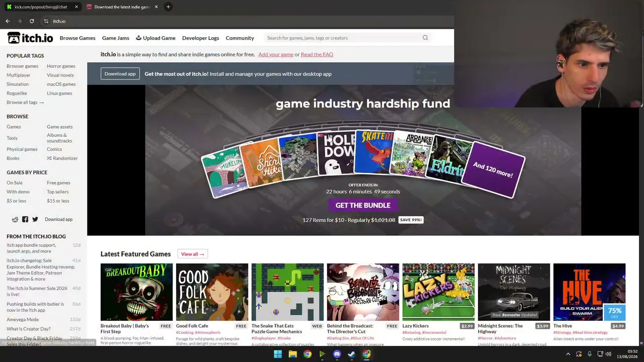
Task: Switch to the 'Download the latest indie games' tab
Action: [122, 7]
